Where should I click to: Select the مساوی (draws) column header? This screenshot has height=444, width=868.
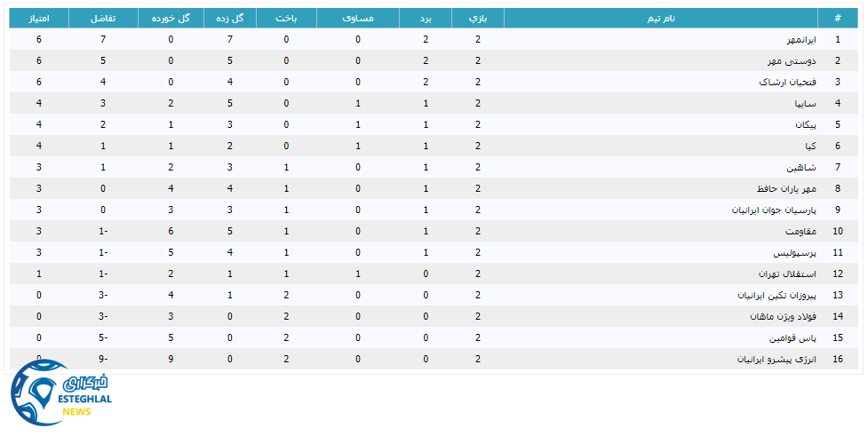(358, 18)
